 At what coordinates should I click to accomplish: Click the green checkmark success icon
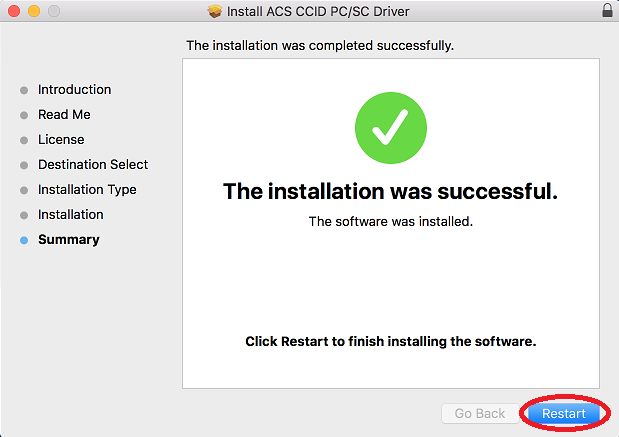[391, 128]
